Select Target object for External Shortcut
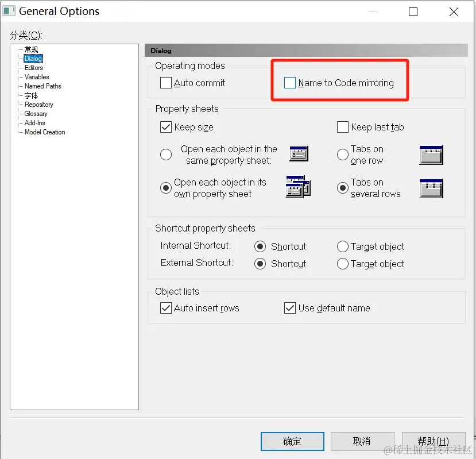This screenshot has width=476, height=459. (342, 264)
